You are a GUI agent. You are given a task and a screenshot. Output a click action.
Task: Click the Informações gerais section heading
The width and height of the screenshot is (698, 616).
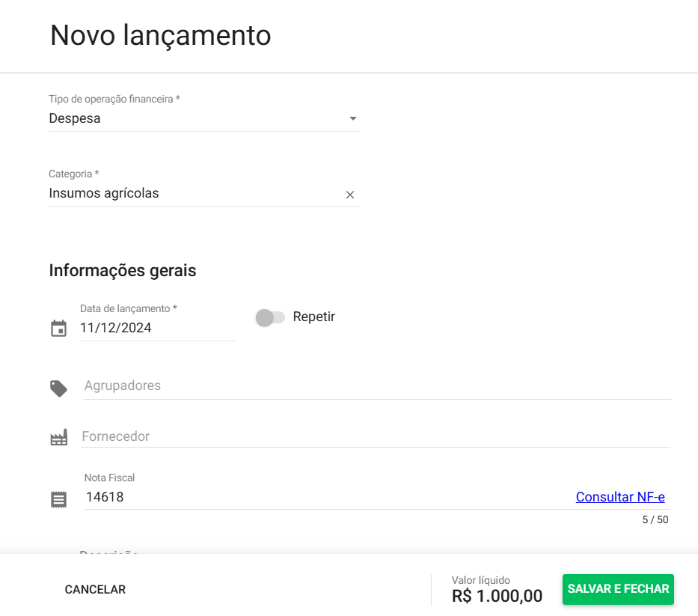pyautogui.click(x=123, y=271)
